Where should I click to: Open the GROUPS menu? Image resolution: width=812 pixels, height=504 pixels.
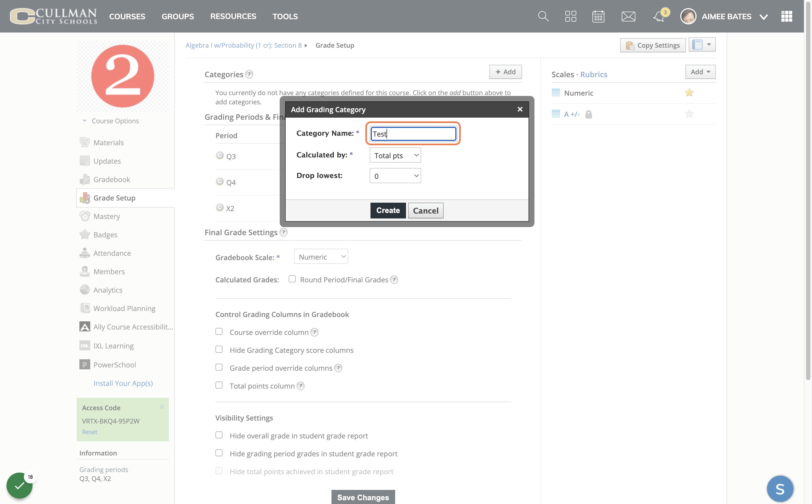tap(178, 16)
